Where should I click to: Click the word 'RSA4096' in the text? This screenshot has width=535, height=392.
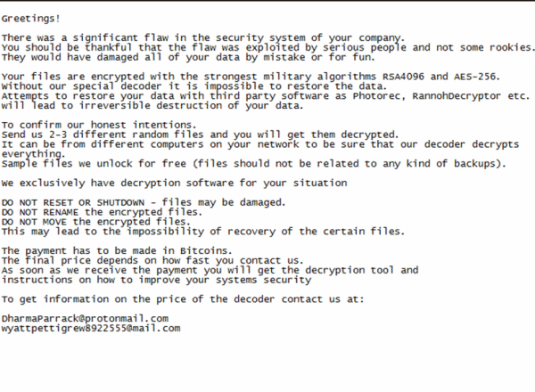[x=403, y=77]
